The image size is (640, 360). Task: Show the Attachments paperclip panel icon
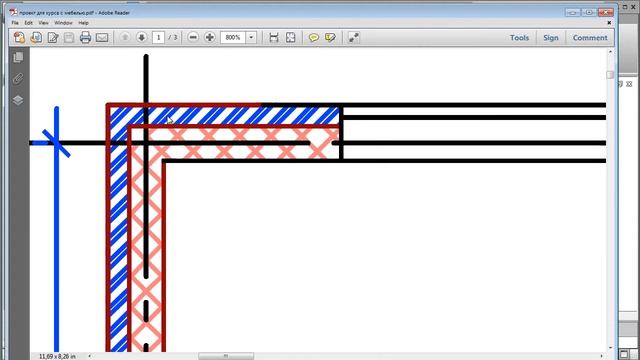tap(18, 78)
